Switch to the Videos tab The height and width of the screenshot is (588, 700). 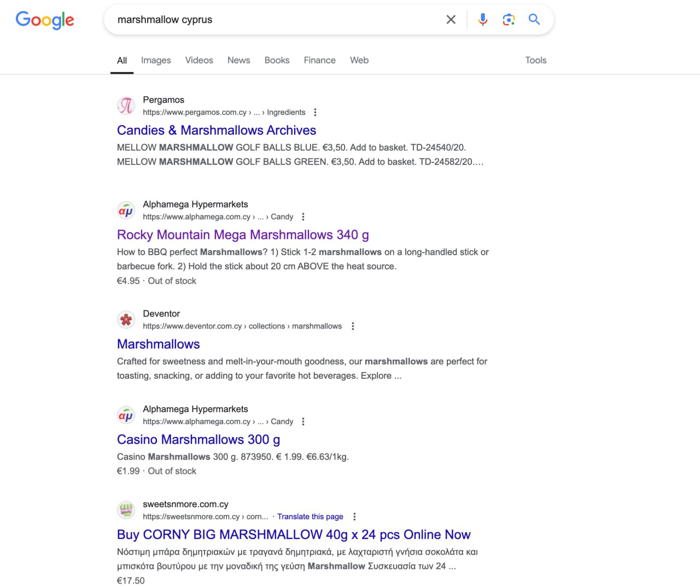pos(199,60)
